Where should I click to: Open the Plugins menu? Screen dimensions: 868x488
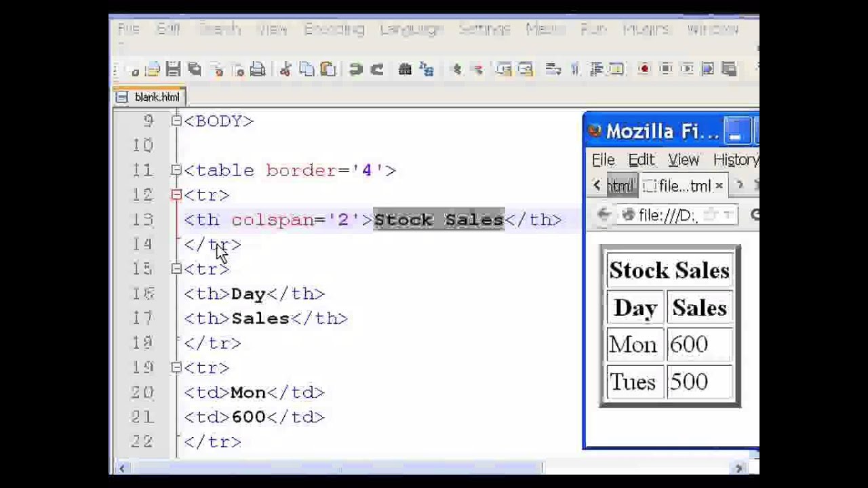[x=646, y=29]
